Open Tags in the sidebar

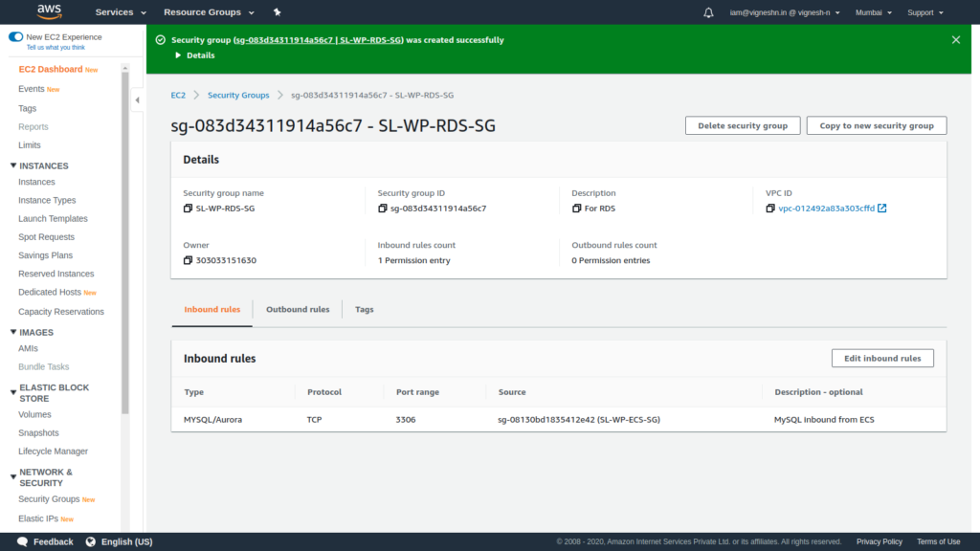[x=28, y=108]
